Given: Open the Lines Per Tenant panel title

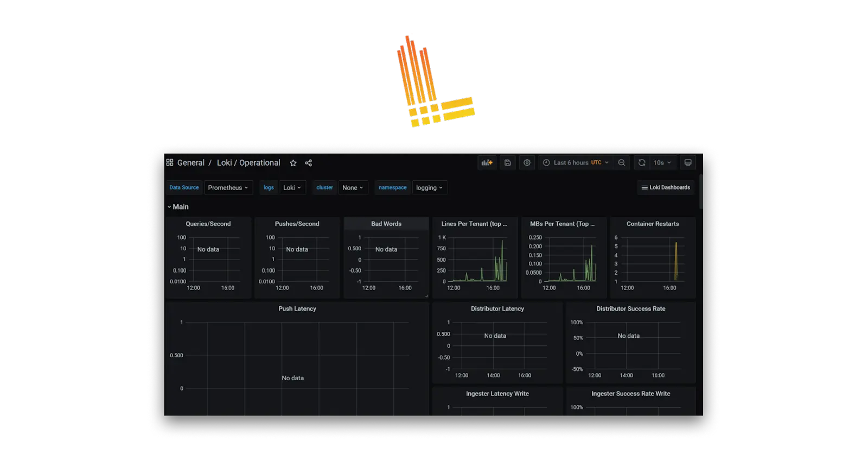Looking at the screenshot, I should coord(474,224).
